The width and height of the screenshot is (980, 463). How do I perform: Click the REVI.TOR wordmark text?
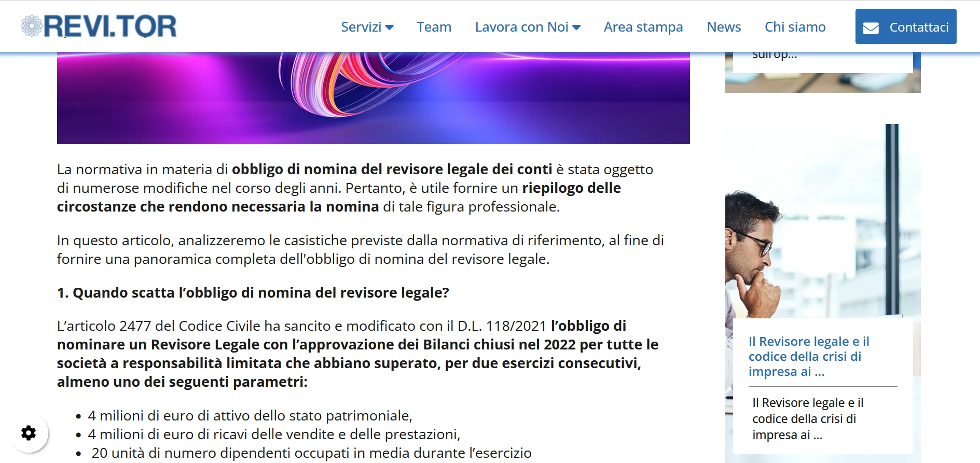(110, 26)
